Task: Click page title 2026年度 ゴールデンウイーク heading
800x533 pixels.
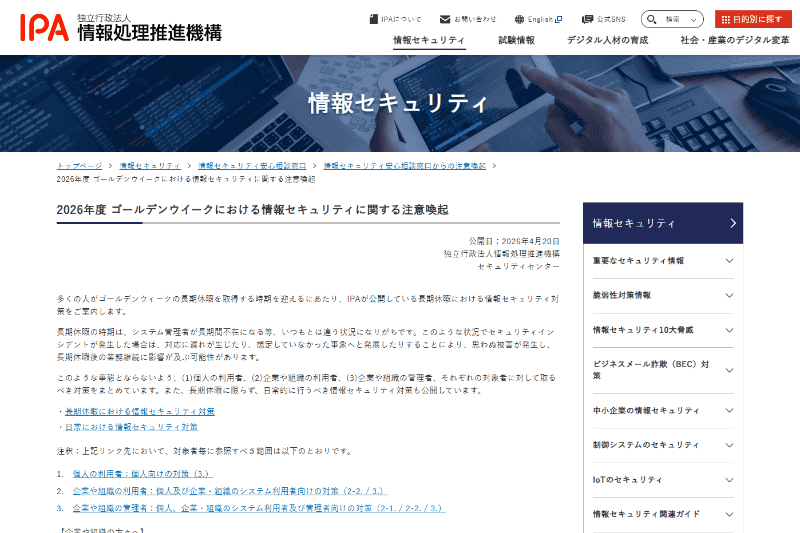Action: coord(253,210)
